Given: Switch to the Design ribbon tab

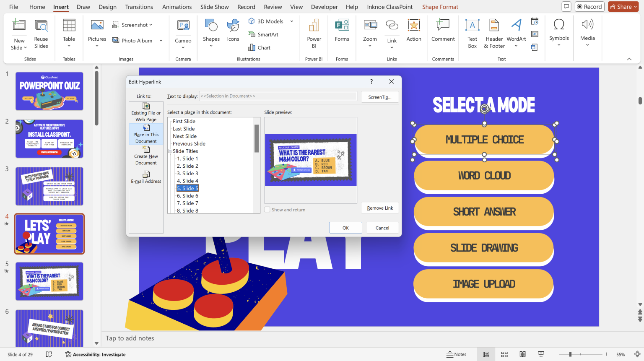Looking at the screenshot, I should point(107,7).
